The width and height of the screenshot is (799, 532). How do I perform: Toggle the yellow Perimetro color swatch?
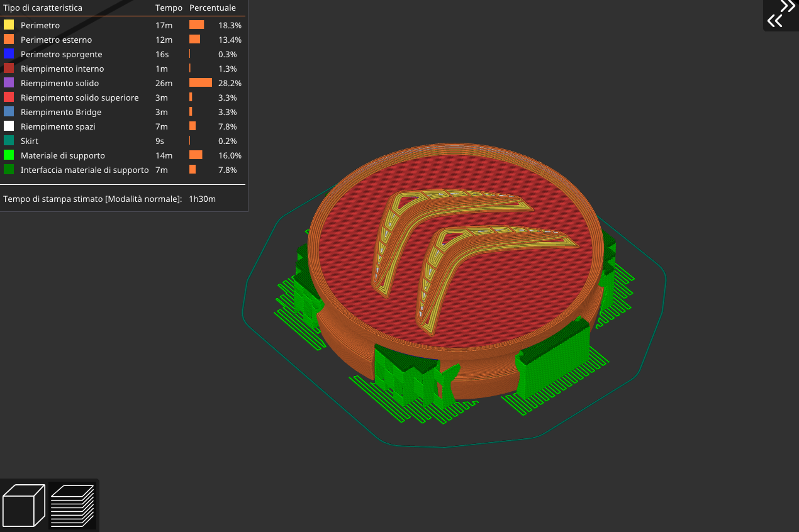coord(9,25)
